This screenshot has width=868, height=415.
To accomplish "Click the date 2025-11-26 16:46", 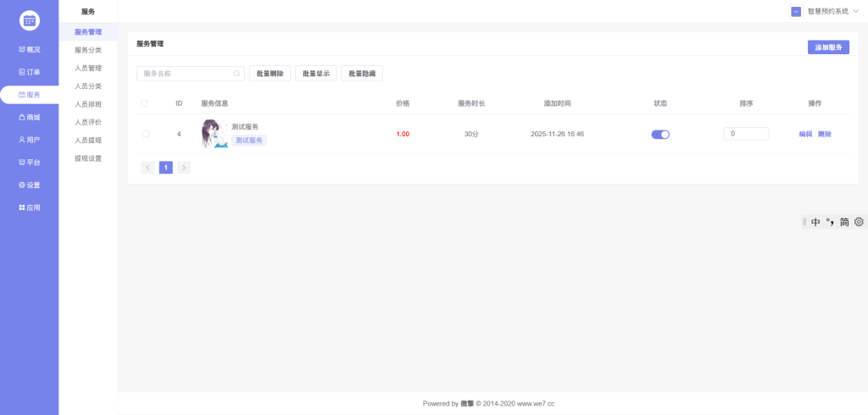I will click(x=557, y=134).
